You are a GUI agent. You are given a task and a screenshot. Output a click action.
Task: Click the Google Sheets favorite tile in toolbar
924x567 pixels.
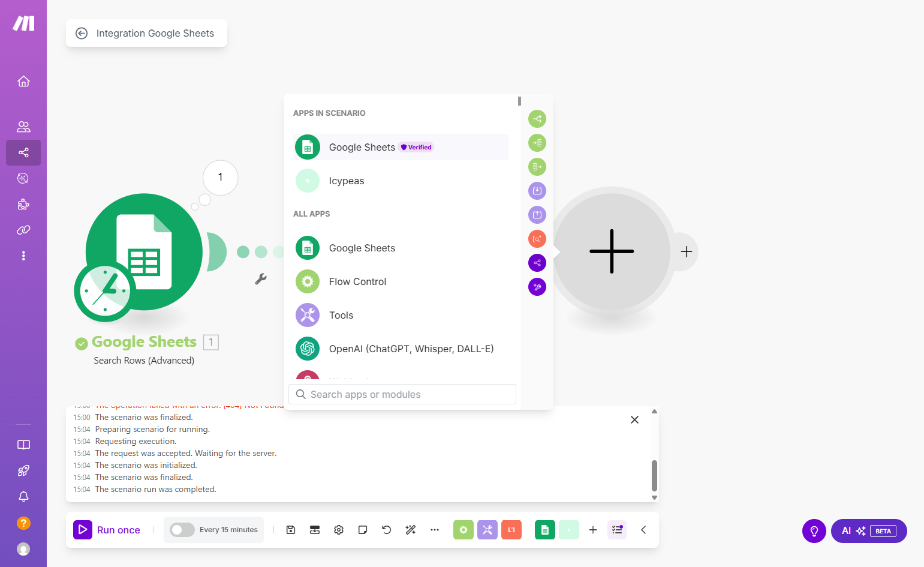[x=545, y=530]
